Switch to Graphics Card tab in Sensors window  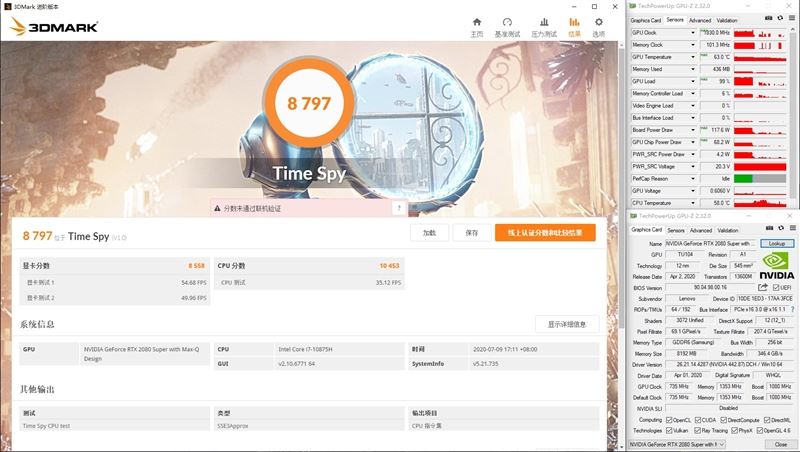click(645, 20)
